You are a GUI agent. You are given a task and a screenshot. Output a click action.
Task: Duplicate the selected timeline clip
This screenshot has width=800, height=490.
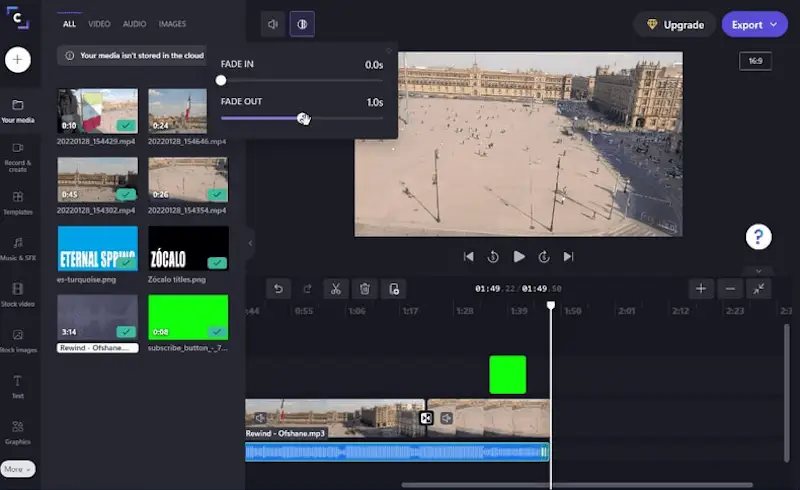point(394,289)
